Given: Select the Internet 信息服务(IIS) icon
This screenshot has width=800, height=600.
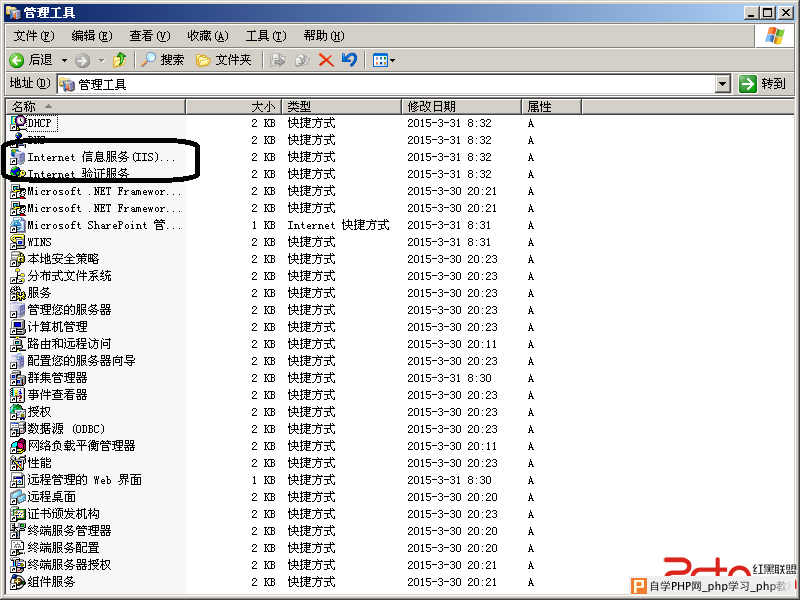Looking at the screenshot, I should point(18,157).
